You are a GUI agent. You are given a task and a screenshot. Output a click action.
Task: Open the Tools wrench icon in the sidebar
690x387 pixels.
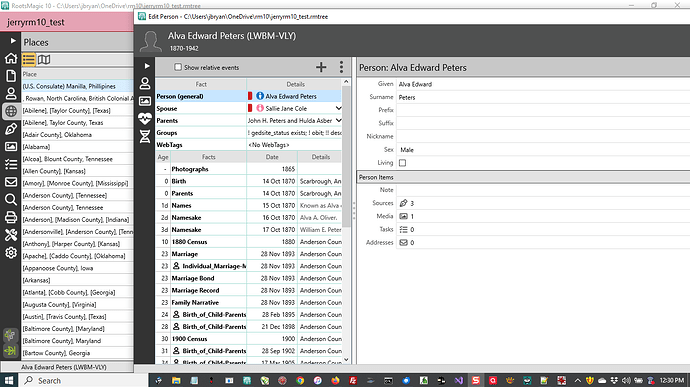pos(11,235)
